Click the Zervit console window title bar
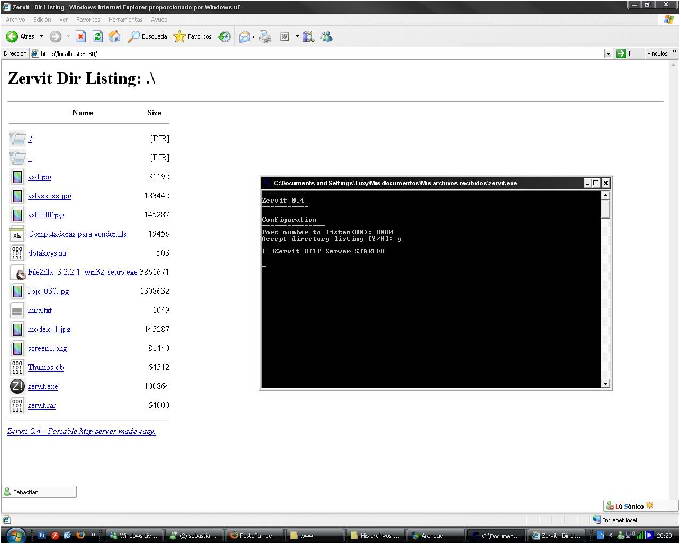The width and height of the screenshot is (681, 545). pos(423,183)
